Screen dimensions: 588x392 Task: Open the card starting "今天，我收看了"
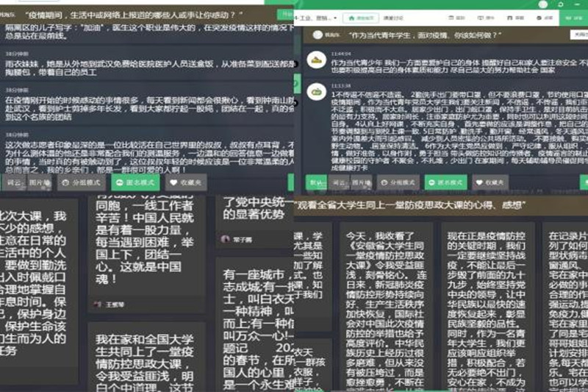click(x=386, y=306)
